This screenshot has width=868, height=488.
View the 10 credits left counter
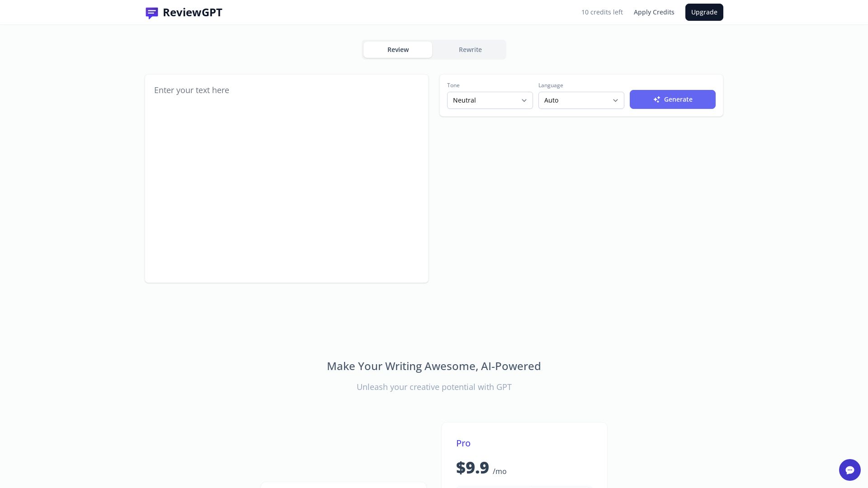click(602, 12)
